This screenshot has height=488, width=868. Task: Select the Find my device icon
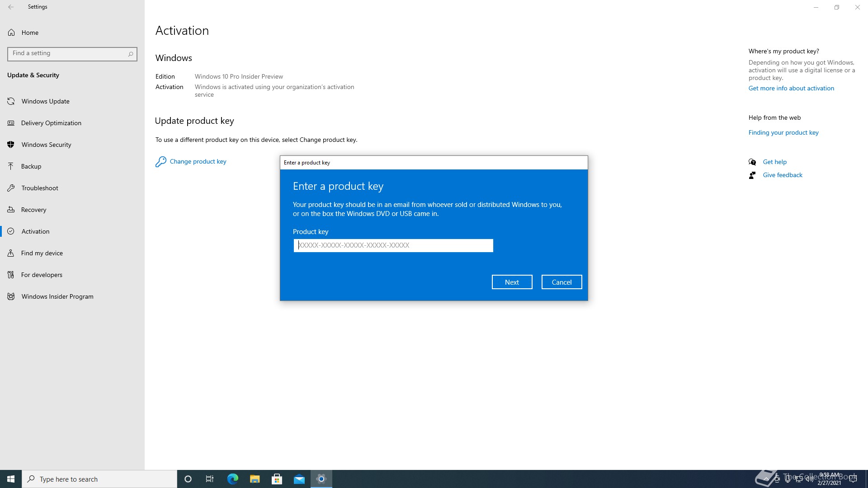coord(11,253)
